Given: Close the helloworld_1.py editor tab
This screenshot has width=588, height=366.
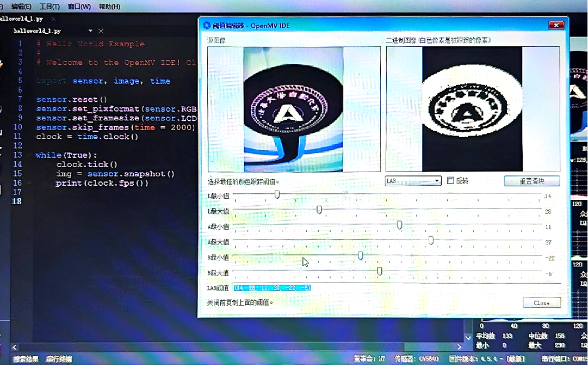Looking at the screenshot, I should [x=53, y=19].
